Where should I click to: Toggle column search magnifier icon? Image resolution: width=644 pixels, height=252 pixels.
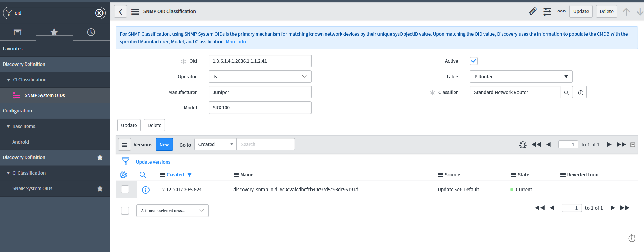point(143,175)
